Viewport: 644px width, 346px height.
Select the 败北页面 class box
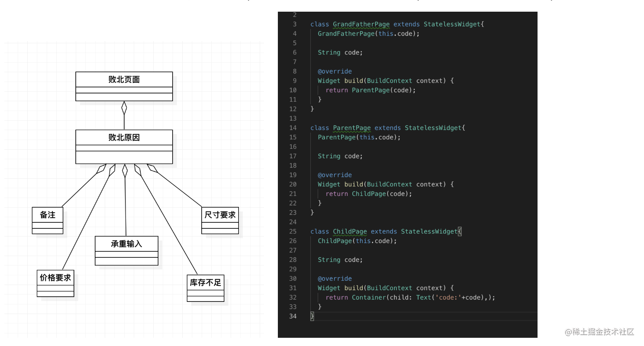pos(124,86)
